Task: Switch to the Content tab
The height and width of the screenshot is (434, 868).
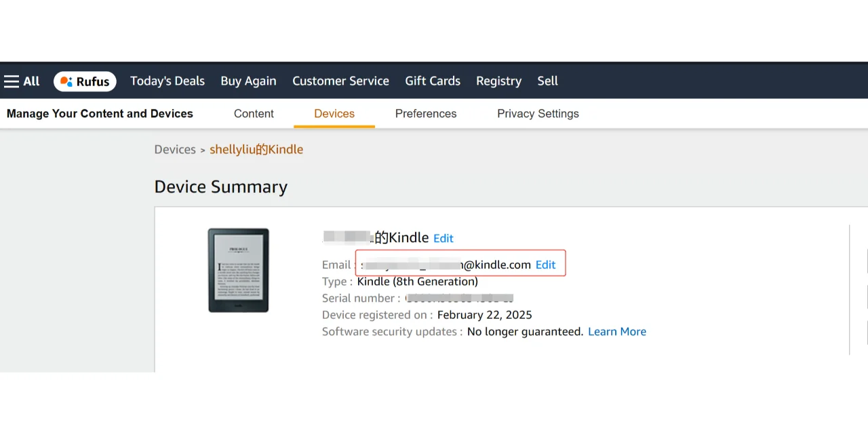Action: pos(254,114)
